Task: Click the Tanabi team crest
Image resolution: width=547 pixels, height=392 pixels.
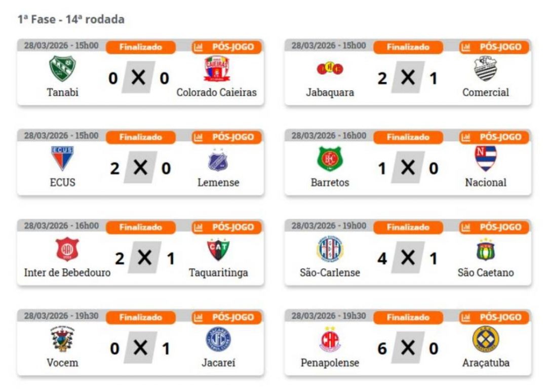Action: point(62,69)
